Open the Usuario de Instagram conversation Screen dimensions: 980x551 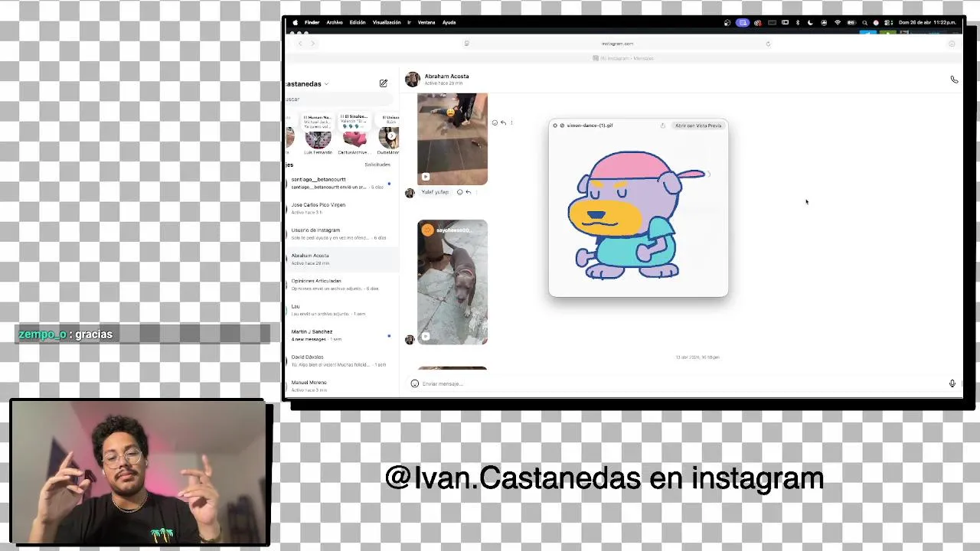341,233
